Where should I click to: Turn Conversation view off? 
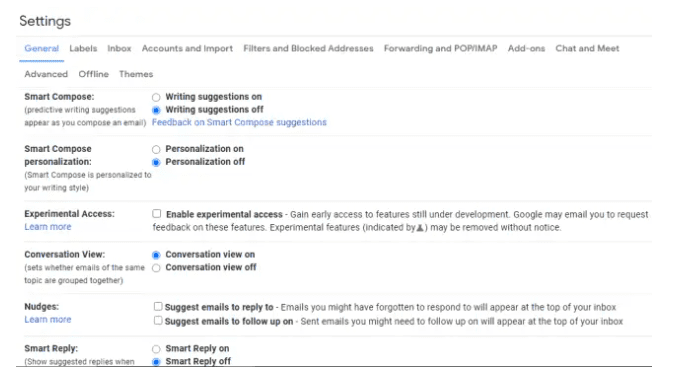click(x=156, y=268)
